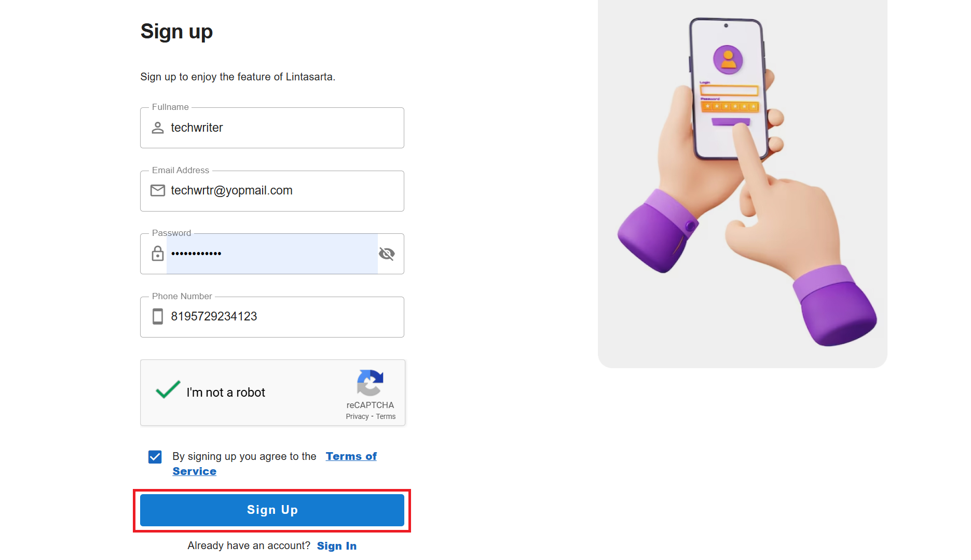
Task: Click the I'm not a robot label
Action: 226,393
